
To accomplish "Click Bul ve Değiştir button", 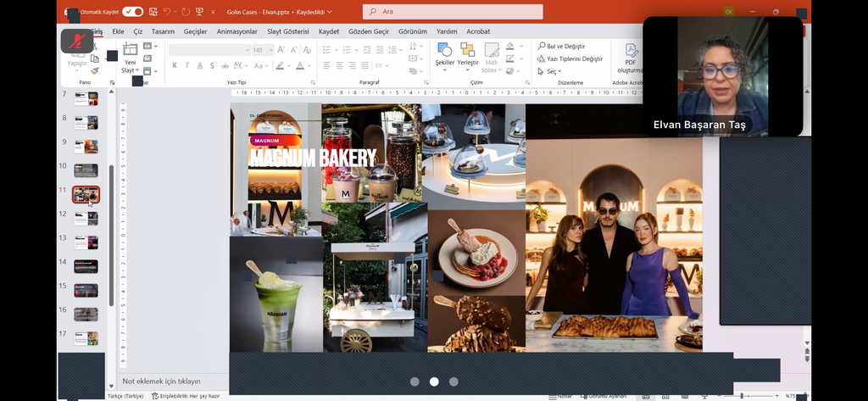I will [x=565, y=46].
